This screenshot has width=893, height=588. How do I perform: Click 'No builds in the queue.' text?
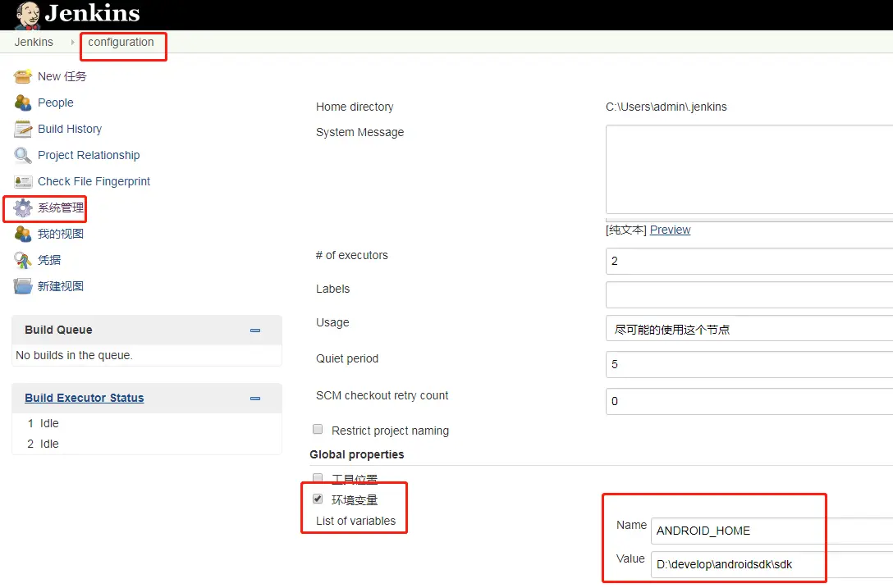click(74, 355)
